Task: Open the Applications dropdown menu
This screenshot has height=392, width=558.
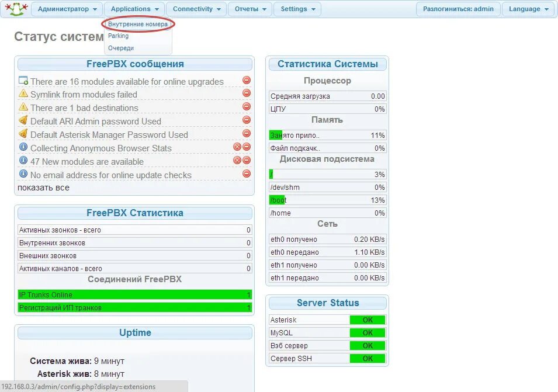Action: 134,9
